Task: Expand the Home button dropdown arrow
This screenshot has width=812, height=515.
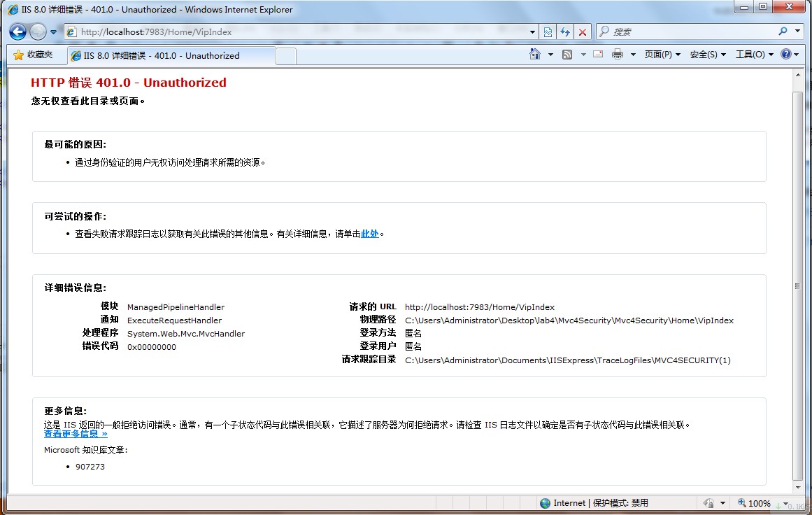Action: [550, 55]
